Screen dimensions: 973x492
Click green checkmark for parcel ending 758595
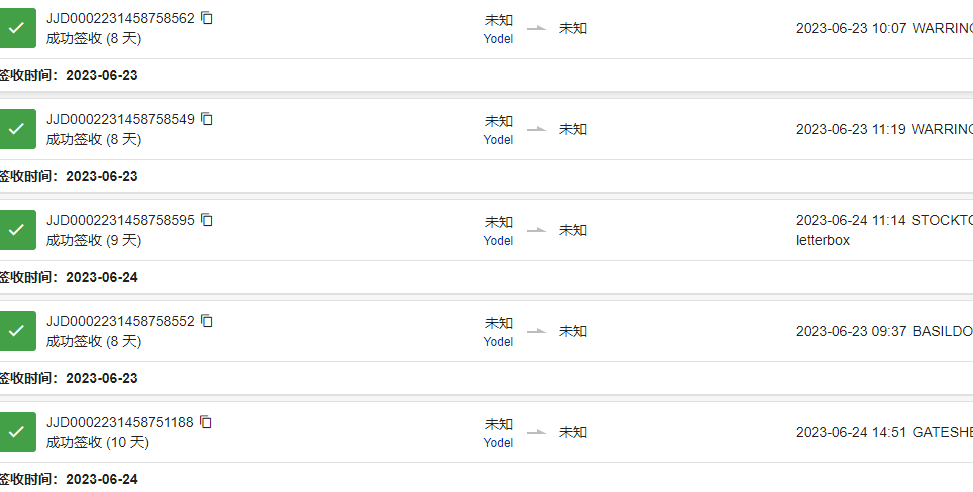(x=17, y=230)
